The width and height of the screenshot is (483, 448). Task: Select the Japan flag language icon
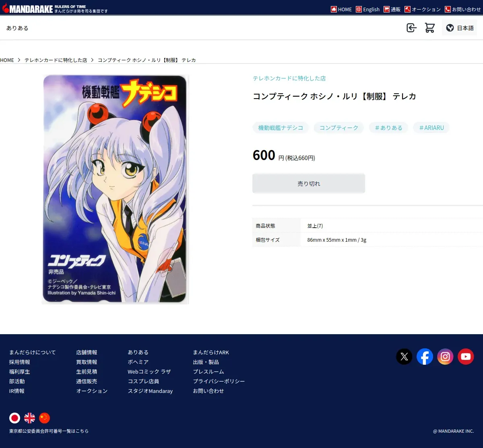pos(14,418)
